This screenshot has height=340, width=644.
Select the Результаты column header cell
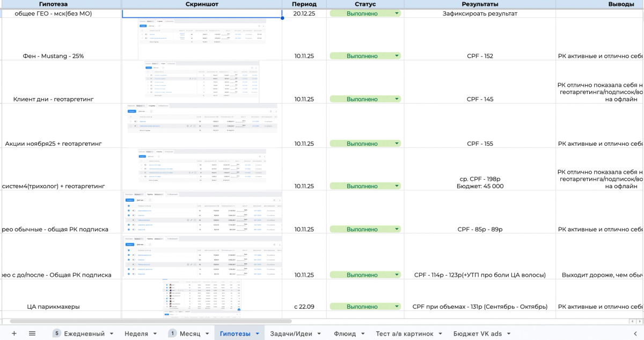coord(480,4)
